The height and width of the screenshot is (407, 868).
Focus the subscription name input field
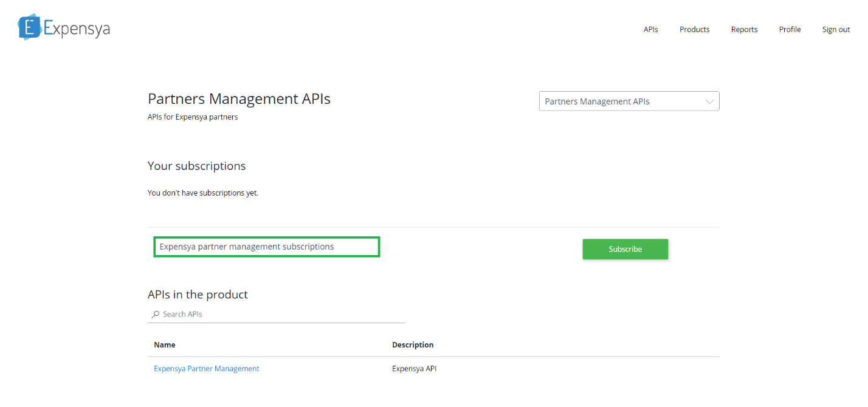(266, 247)
